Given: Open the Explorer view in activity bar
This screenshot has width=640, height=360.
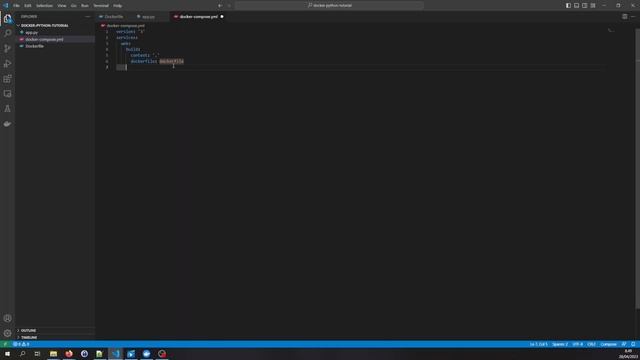Looking at the screenshot, I should [7, 19].
